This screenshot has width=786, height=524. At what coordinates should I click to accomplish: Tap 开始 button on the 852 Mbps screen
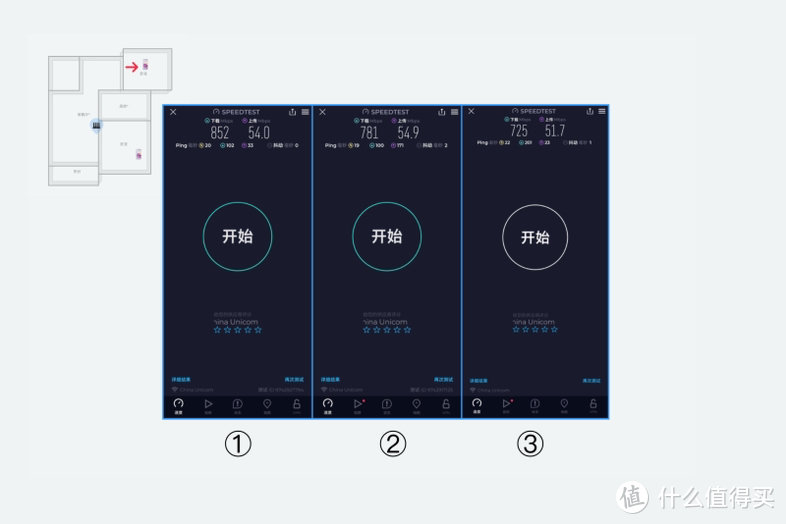(238, 236)
